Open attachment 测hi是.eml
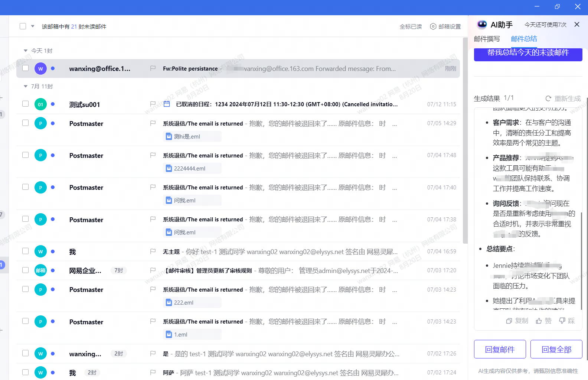The width and height of the screenshot is (588, 380). click(x=192, y=136)
